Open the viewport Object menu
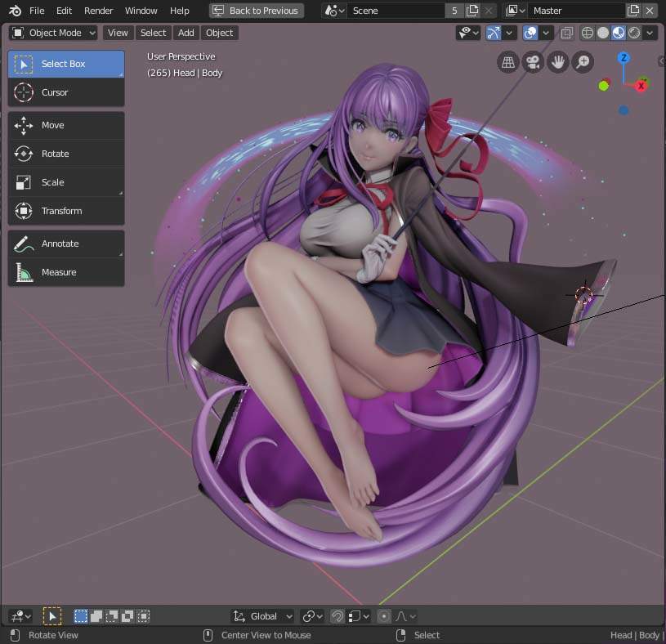 [x=220, y=33]
